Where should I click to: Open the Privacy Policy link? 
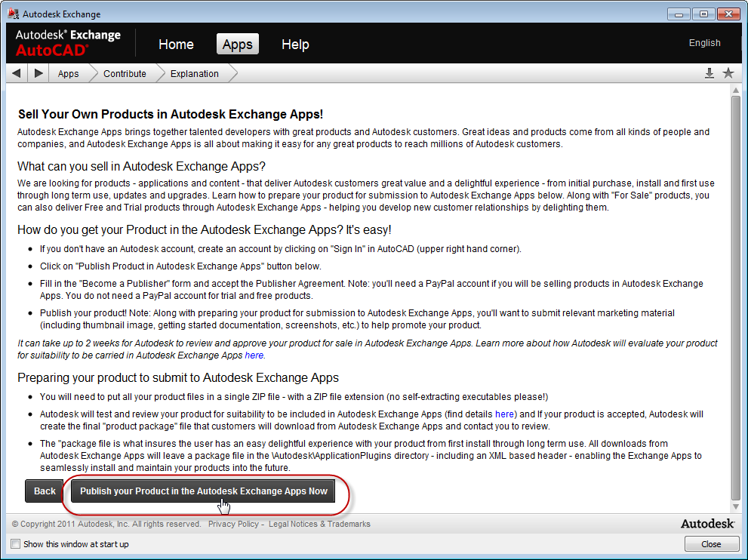click(x=233, y=524)
